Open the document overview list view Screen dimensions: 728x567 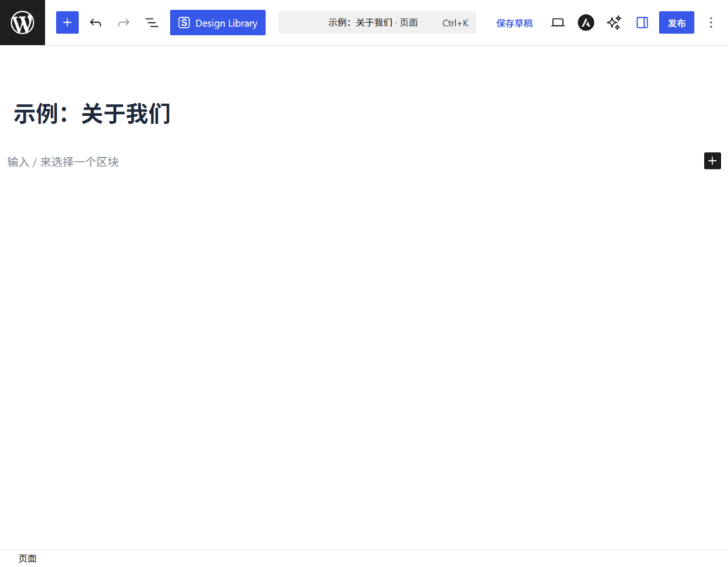point(152,22)
